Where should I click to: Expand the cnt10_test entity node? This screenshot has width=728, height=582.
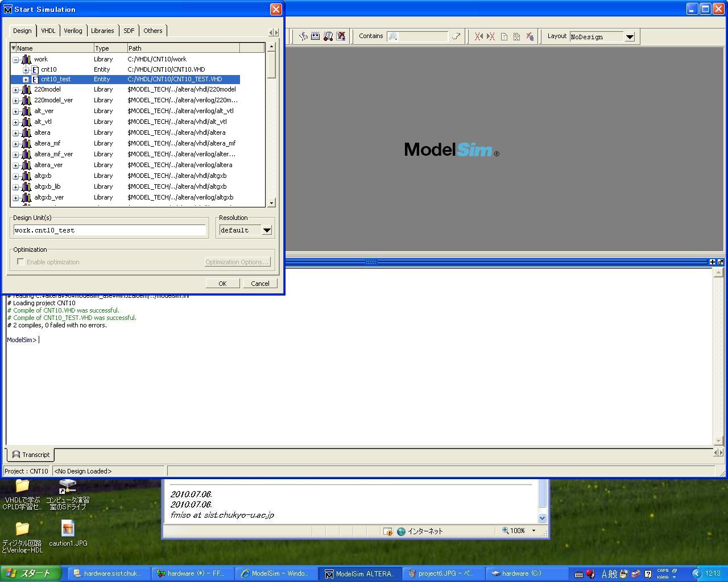(x=26, y=80)
